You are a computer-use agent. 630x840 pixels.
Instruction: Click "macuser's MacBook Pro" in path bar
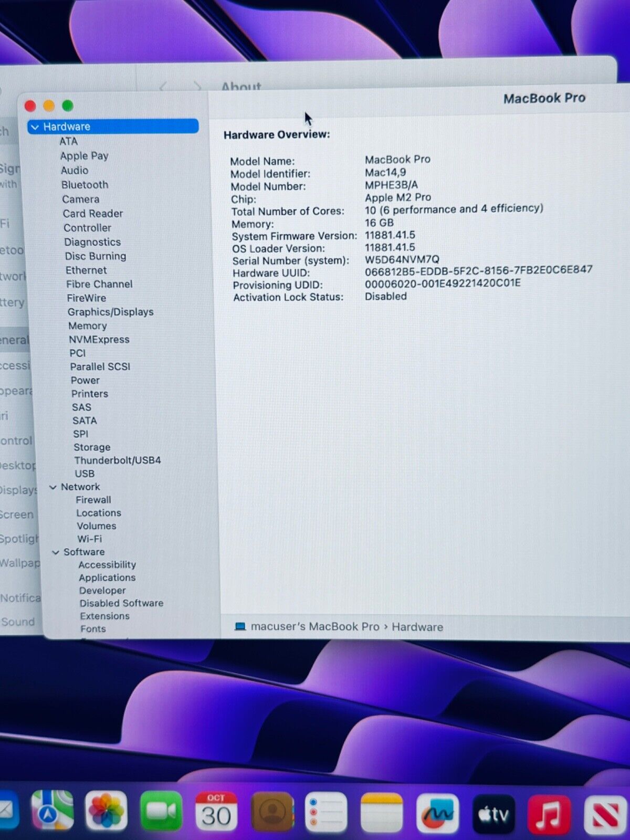pyautogui.click(x=315, y=626)
